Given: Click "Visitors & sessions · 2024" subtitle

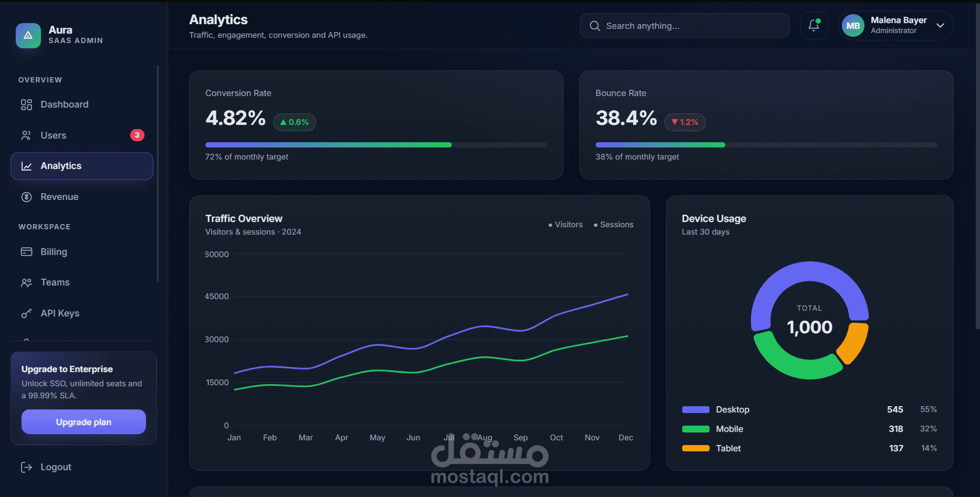Looking at the screenshot, I should tap(253, 232).
